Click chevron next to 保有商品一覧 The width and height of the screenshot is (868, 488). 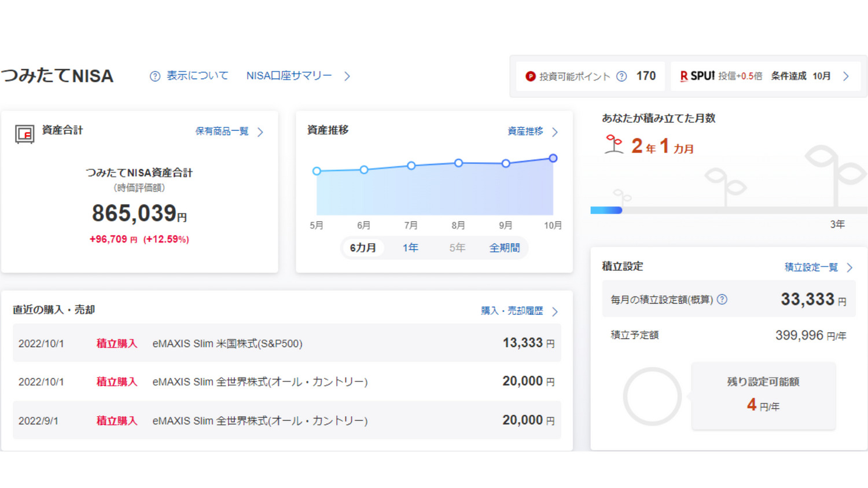pos(260,132)
